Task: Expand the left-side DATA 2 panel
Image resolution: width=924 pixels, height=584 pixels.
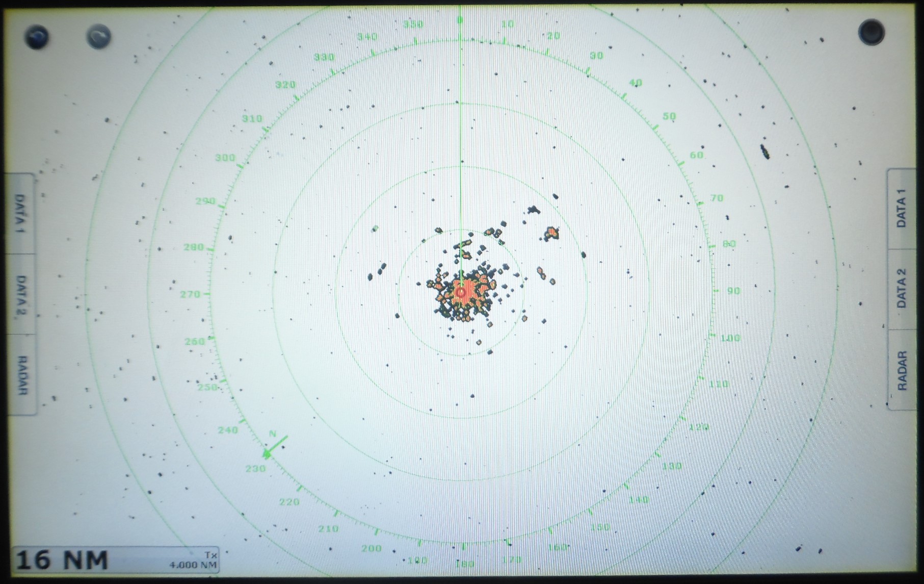Action: (x=20, y=295)
